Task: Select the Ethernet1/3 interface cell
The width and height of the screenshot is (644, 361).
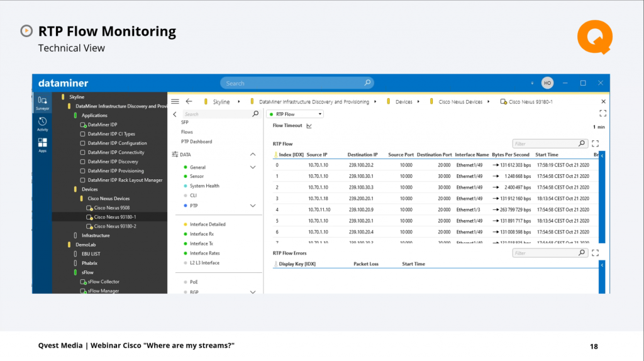Action: (467, 209)
